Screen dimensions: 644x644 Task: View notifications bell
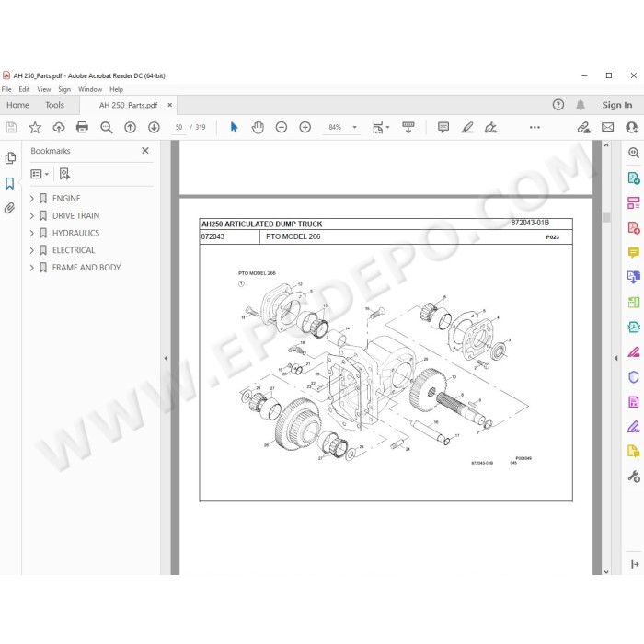[581, 105]
